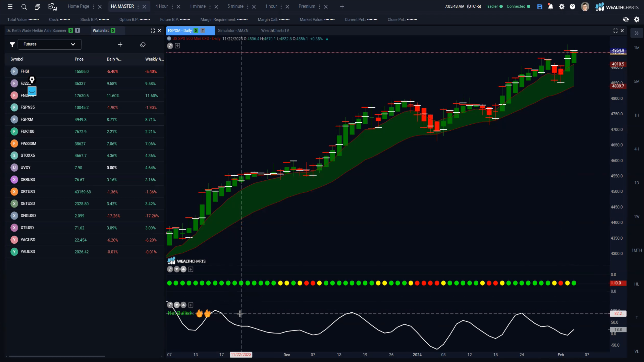
Task: Click the 4839.7 red price label
Action: pos(618,86)
